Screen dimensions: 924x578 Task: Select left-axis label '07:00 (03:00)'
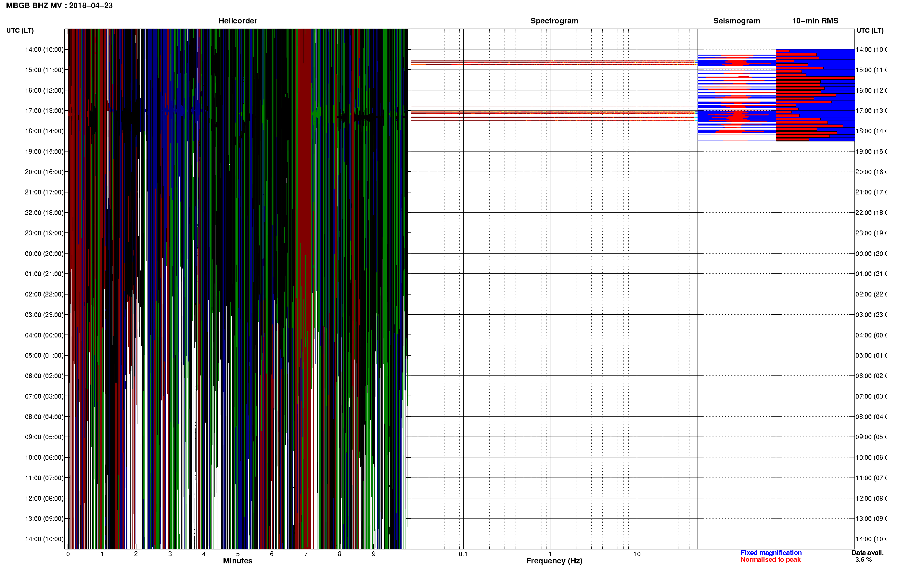(x=44, y=396)
